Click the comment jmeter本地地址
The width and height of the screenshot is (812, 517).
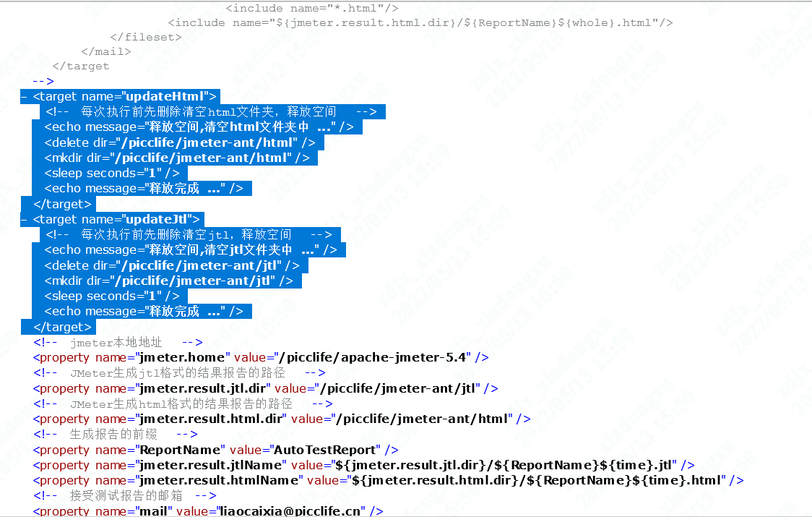point(118,342)
